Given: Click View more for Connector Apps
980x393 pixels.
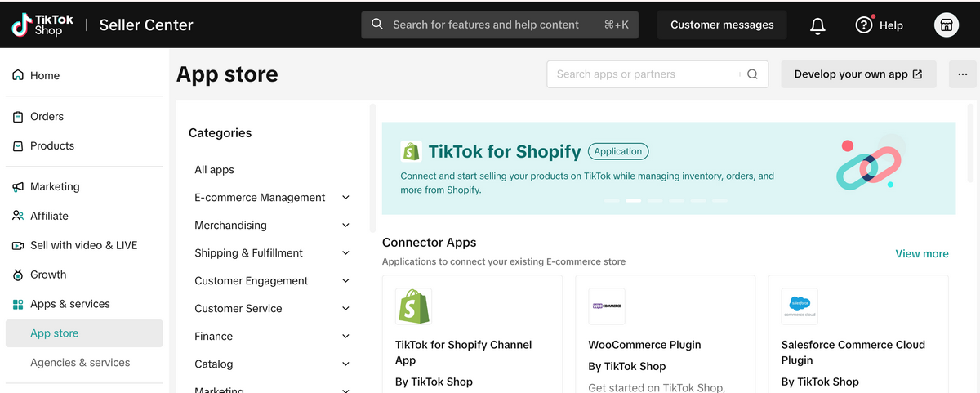Looking at the screenshot, I should (x=921, y=254).
